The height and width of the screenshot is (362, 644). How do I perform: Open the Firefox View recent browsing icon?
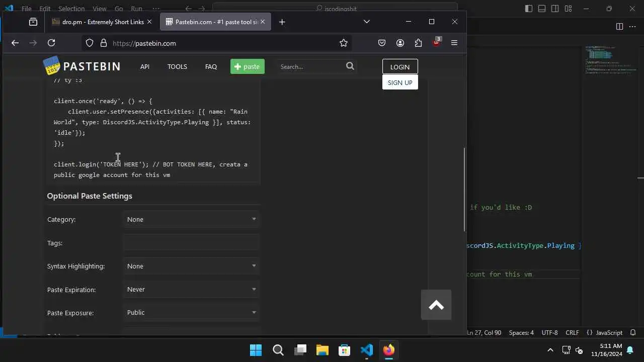tap(33, 22)
